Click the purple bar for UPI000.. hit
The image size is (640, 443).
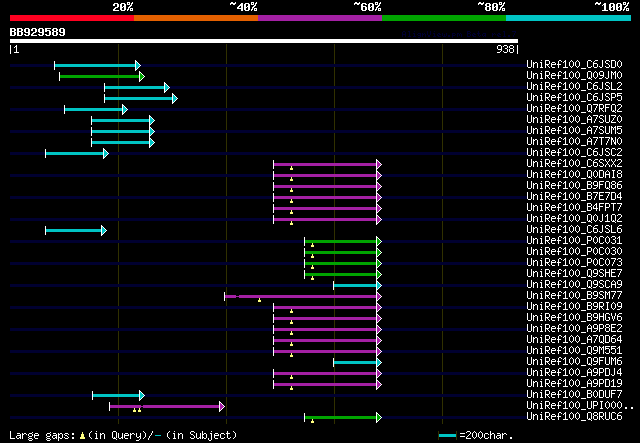[x=167, y=407]
